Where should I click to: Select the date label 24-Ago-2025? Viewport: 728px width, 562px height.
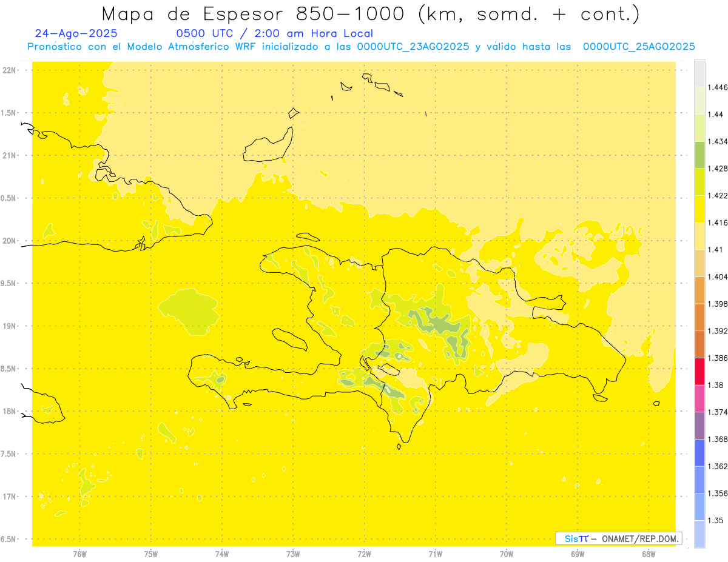(76, 34)
